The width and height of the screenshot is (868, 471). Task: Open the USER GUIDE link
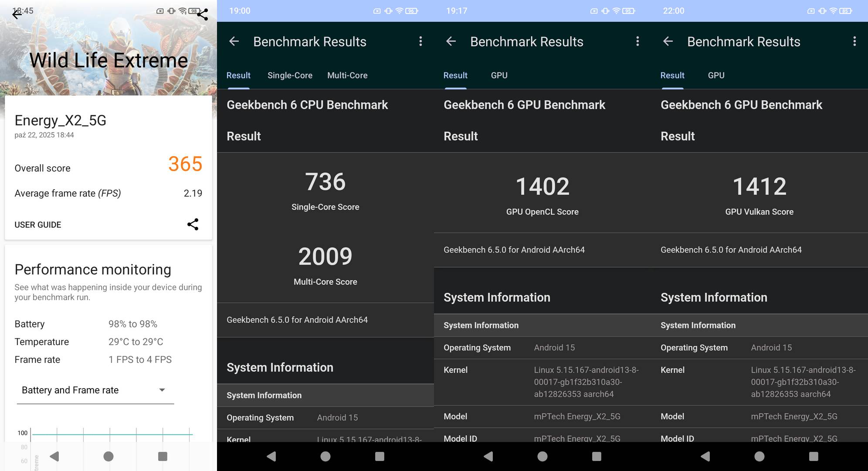[x=38, y=225]
